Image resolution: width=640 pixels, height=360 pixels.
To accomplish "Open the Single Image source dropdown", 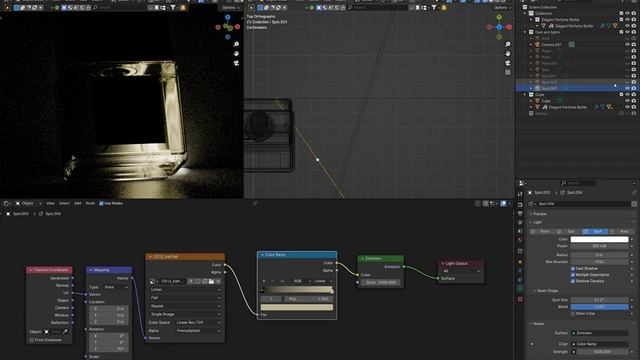I will (x=185, y=314).
